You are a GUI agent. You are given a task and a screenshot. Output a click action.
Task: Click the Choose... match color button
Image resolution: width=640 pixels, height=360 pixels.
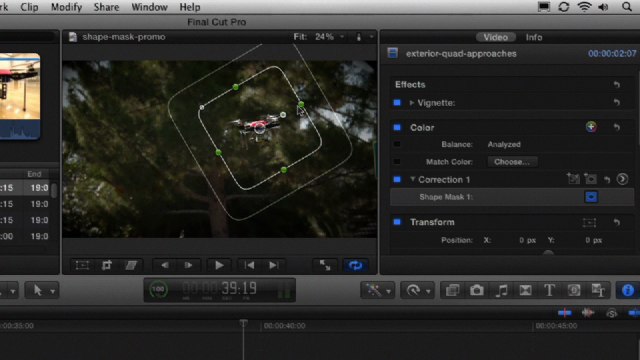[x=512, y=162]
